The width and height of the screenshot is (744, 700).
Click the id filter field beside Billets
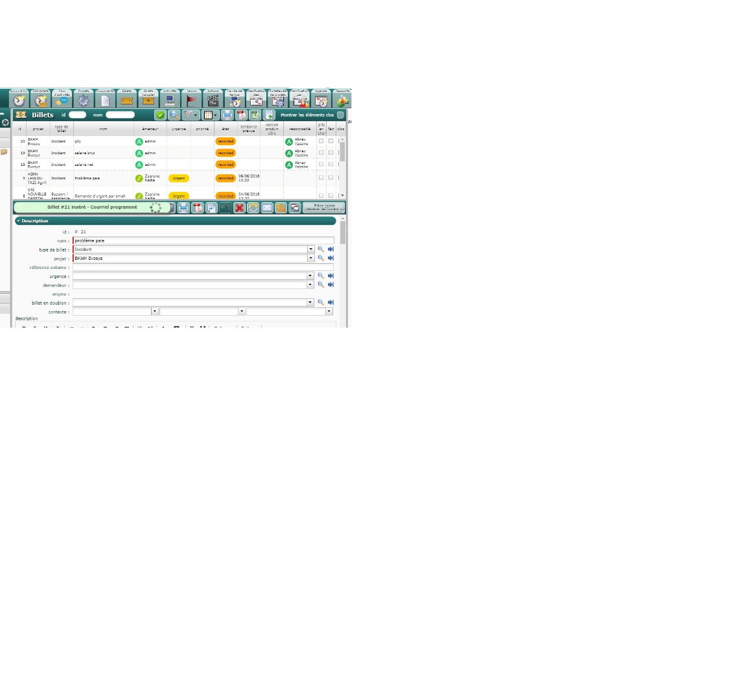point(77,115)
